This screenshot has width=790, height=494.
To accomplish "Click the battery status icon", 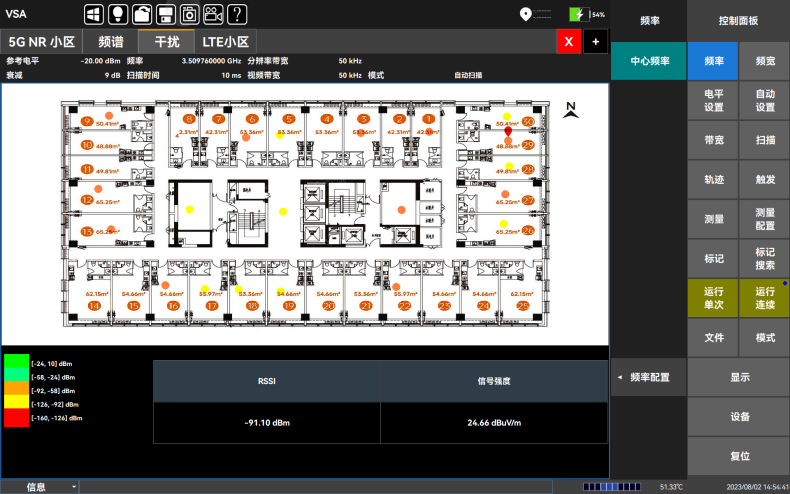I will click(576, 14).
